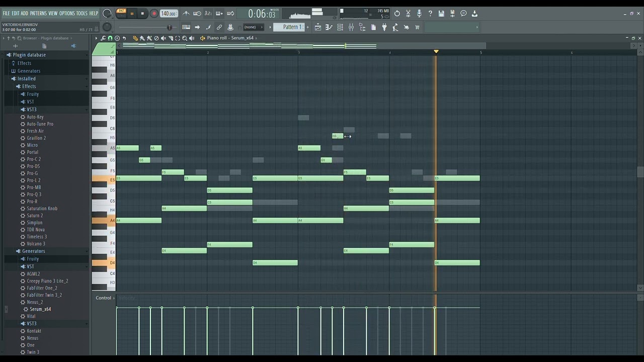644x362 pixels.
Task: Open the piano roll main menu arrow
Action: click(x=96, y=38)
